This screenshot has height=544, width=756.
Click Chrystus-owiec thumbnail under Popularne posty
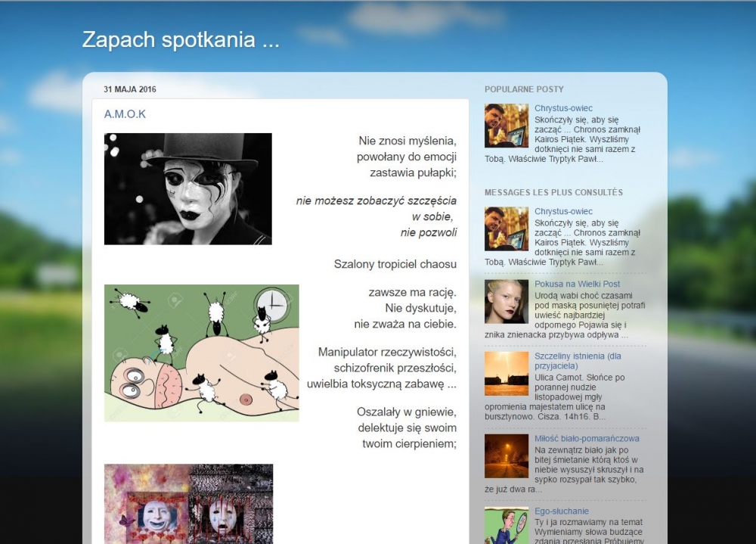click(x=507, y=126)
